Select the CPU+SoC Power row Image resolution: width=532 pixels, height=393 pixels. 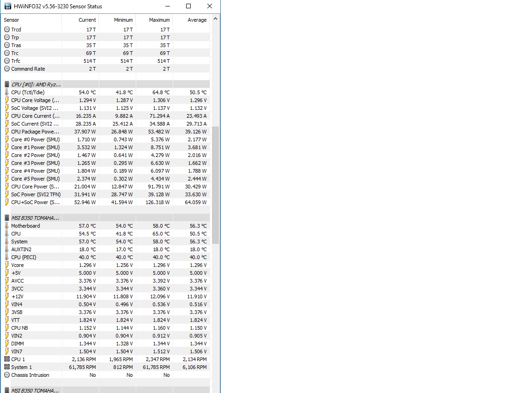click(x=105, y=202)
